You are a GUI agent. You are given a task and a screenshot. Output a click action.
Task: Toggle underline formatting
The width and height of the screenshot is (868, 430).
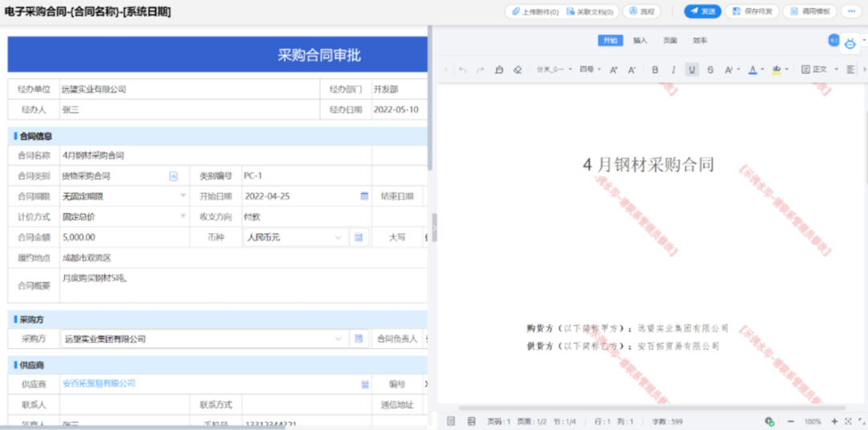692,70
